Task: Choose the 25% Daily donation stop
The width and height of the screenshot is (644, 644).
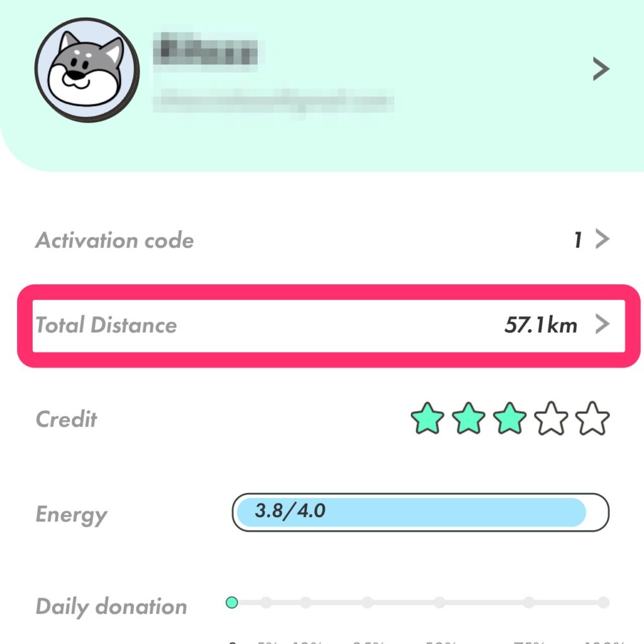Action: pos(367,602)
